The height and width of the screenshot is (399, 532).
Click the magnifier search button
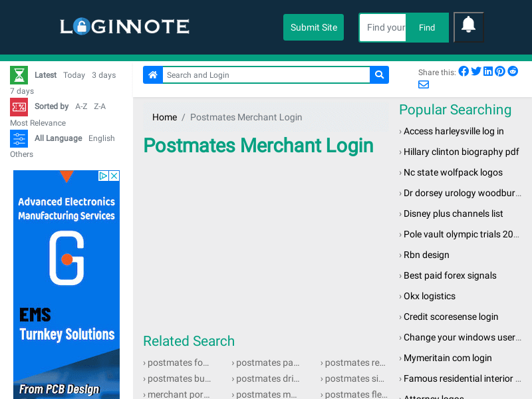(379, 74)
